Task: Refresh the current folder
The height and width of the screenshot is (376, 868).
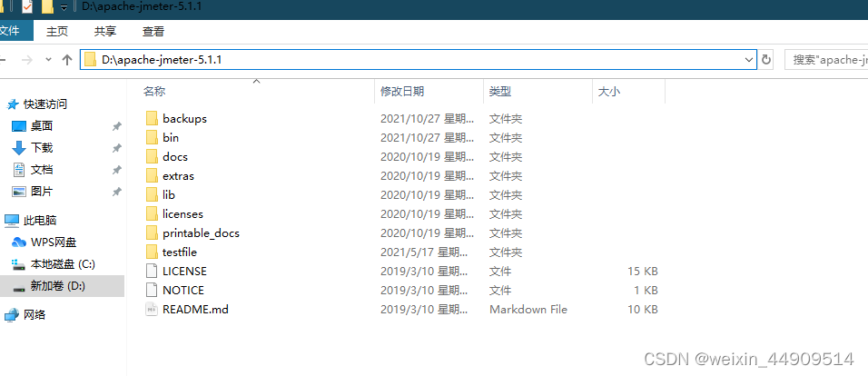Action: (x=766, y=60)
